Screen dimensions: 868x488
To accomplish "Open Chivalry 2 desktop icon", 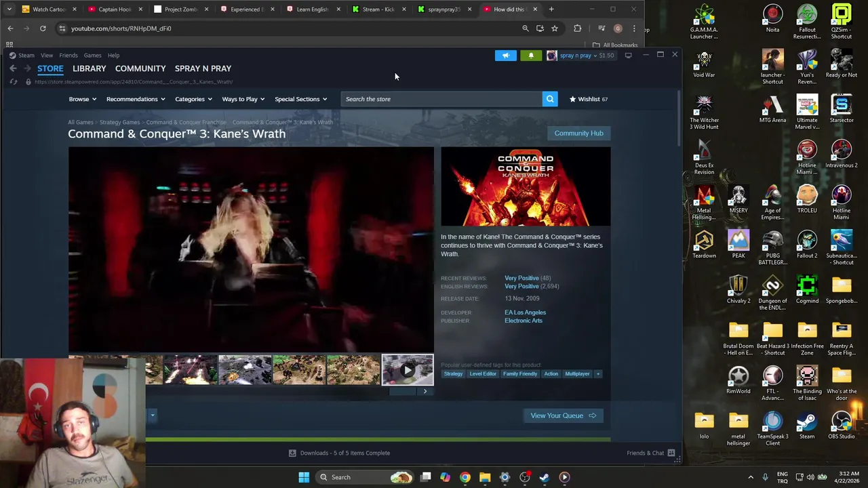I will [x=738, y=290].
